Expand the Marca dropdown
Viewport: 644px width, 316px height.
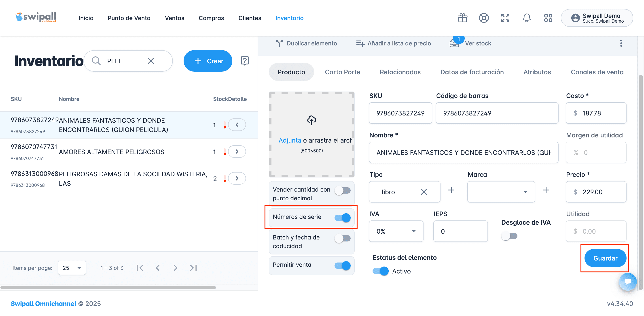point(501,192)
